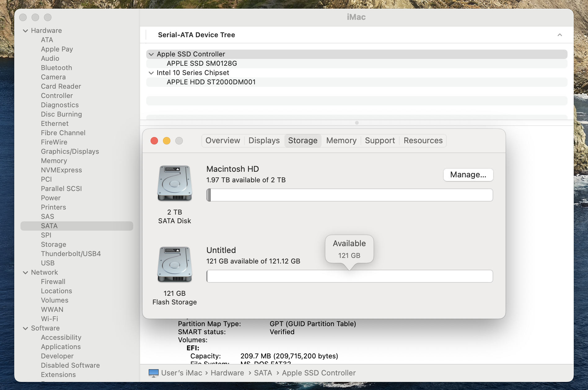Select Volumes under Network
588x390 pixels.
point(55,300)
